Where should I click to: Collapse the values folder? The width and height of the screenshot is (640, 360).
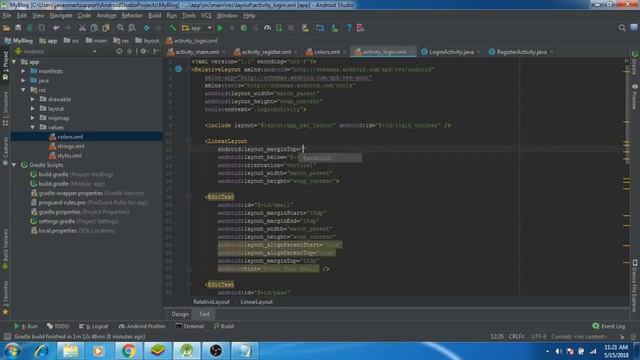pos(33,127)
